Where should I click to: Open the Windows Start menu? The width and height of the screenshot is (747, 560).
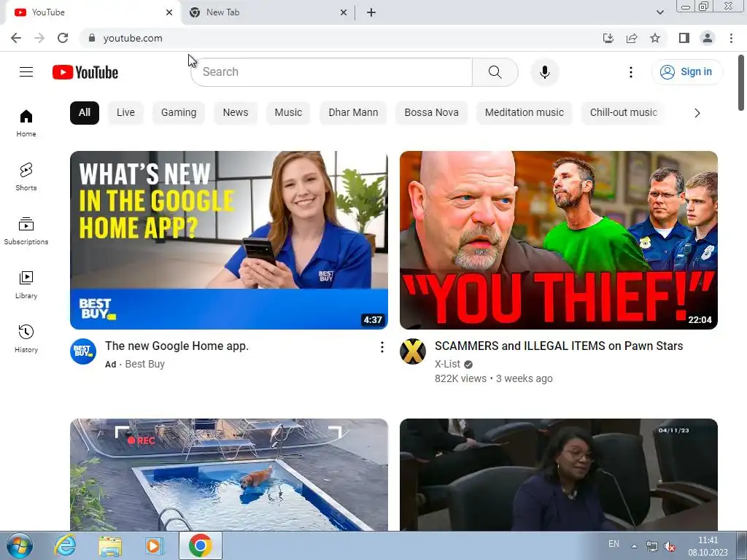point(19,545)
